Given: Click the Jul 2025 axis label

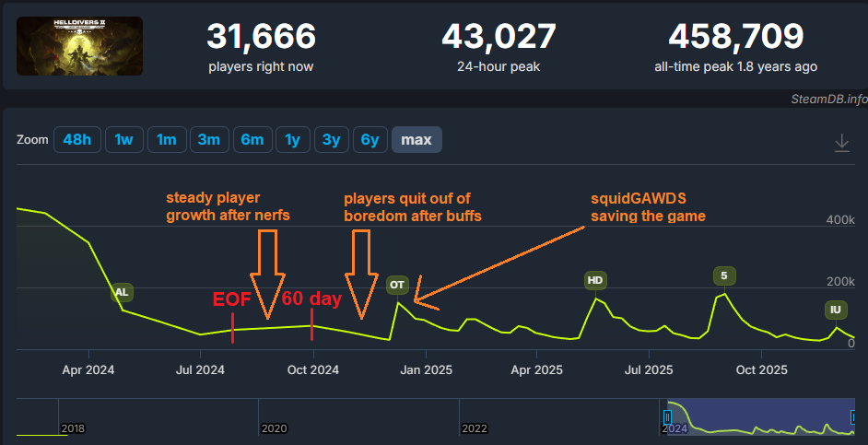Looking at the screenshot, I should click(649, 369).
